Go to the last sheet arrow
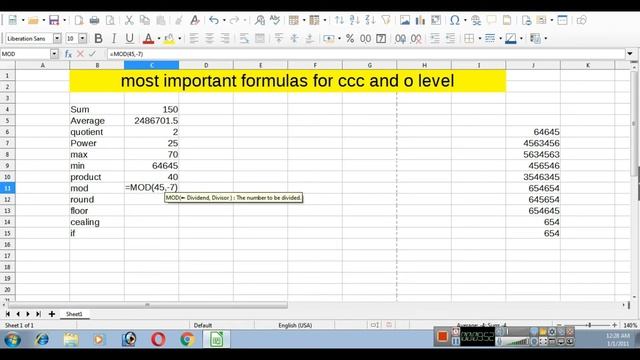 (38, 314)
